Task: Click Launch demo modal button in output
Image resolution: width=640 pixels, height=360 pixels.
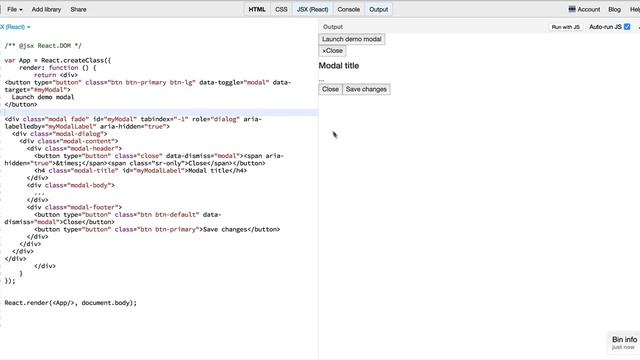Action: [x=351, y=39]
